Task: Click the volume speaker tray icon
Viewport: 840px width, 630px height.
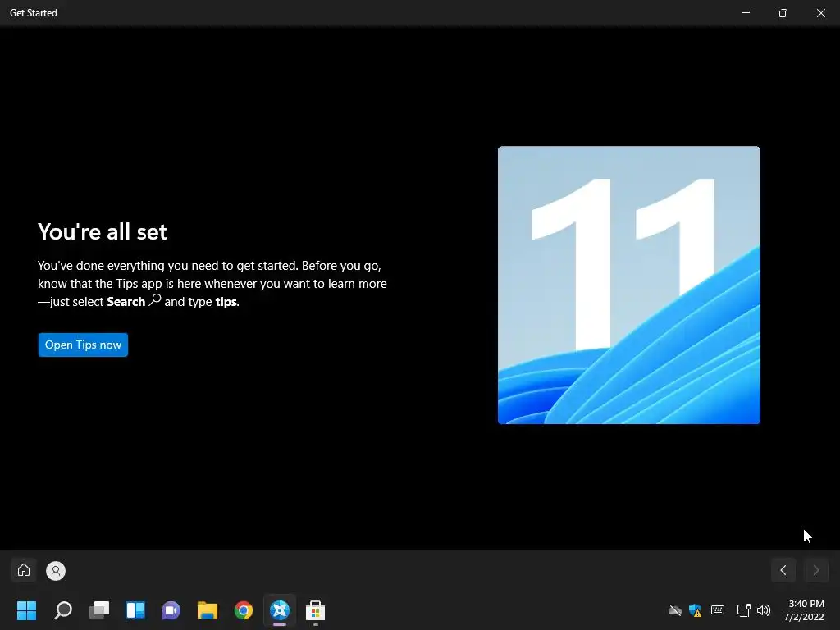Action: tap(764, 610)
